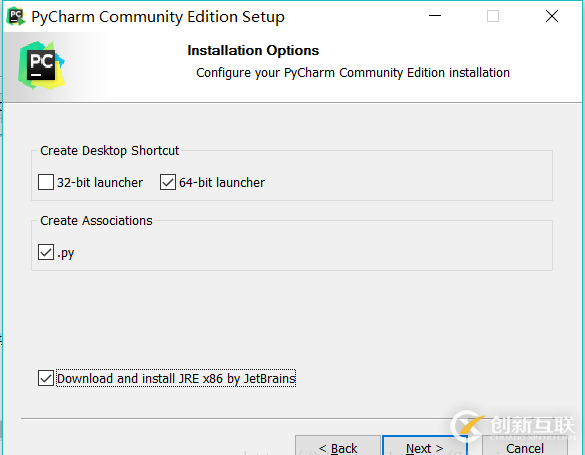Go to the next setup page
The width and height of the screenshot is (585, 455).
[x=425, y=446]
